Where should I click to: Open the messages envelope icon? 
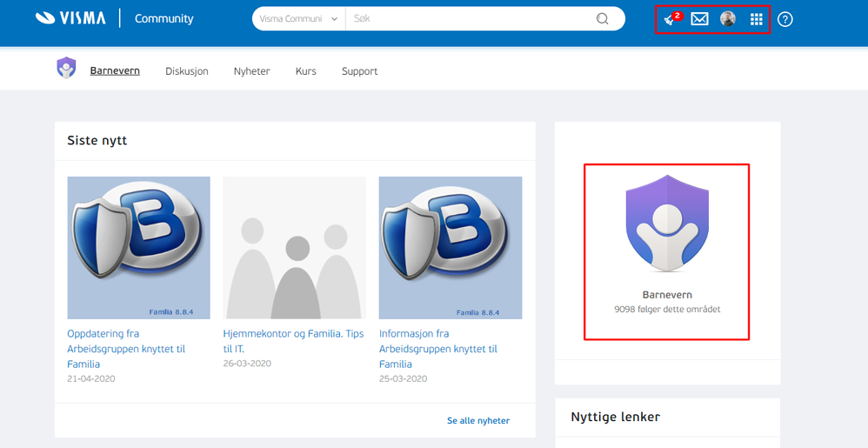pos(700,19)
